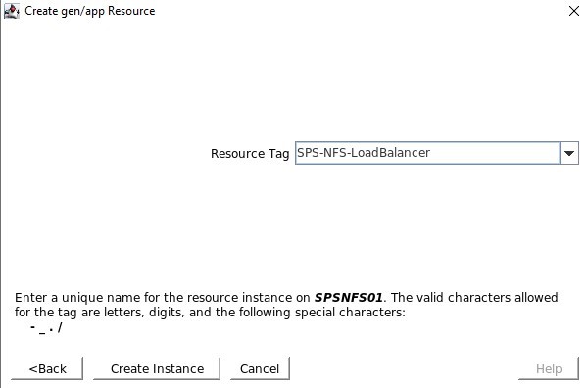Click the Create Instance button
The height and width of the screenshot is (388, 588).
(157, 368)
